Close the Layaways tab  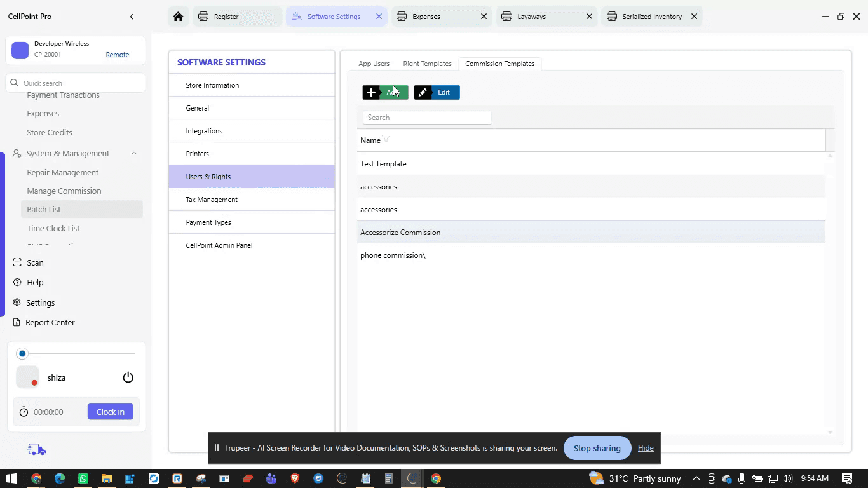[589, 17]
